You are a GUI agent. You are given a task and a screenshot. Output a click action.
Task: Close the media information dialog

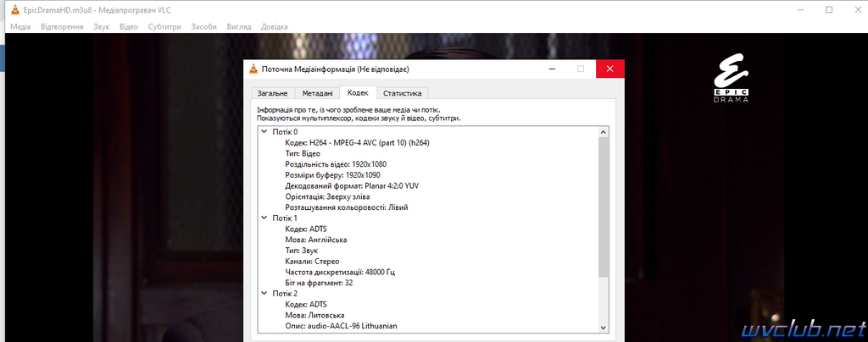[610, 69]
